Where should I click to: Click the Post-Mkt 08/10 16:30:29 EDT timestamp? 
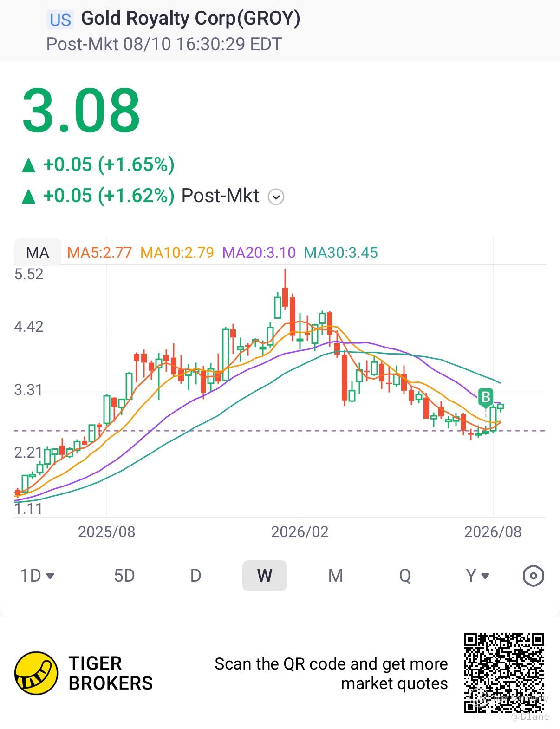[164, 44]
